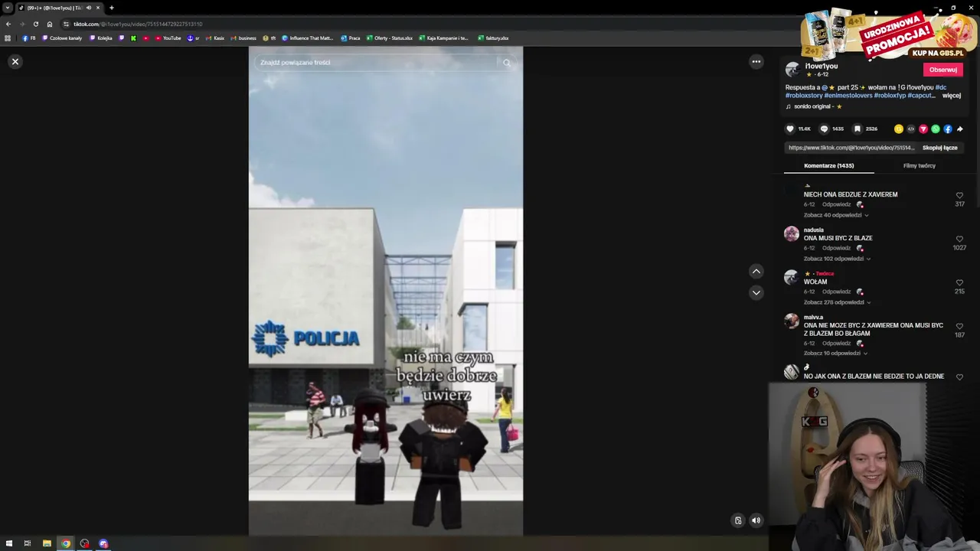Viewport: 980px width, 551px height.
Task: Open the #enimestolovers hashtag
Action: point(848,96)
